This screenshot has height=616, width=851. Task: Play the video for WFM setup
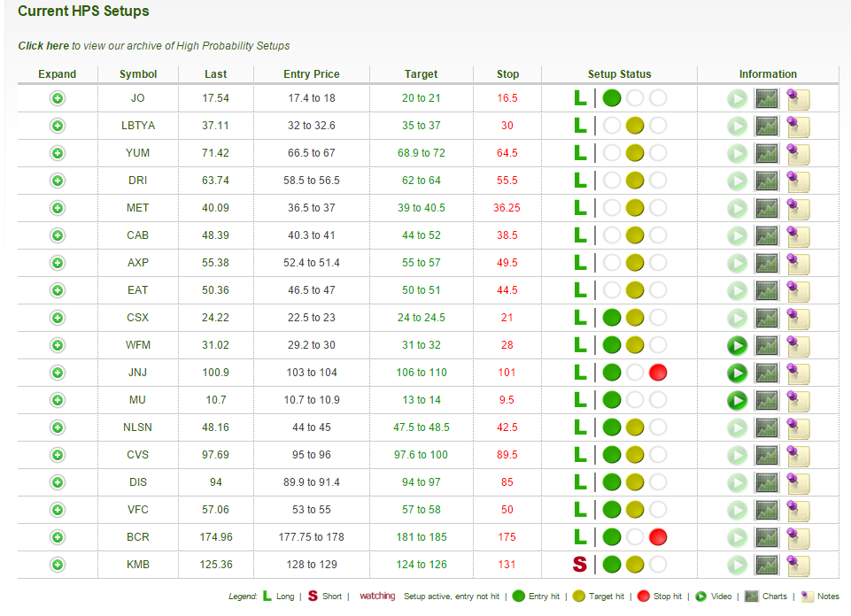[737, 345]
